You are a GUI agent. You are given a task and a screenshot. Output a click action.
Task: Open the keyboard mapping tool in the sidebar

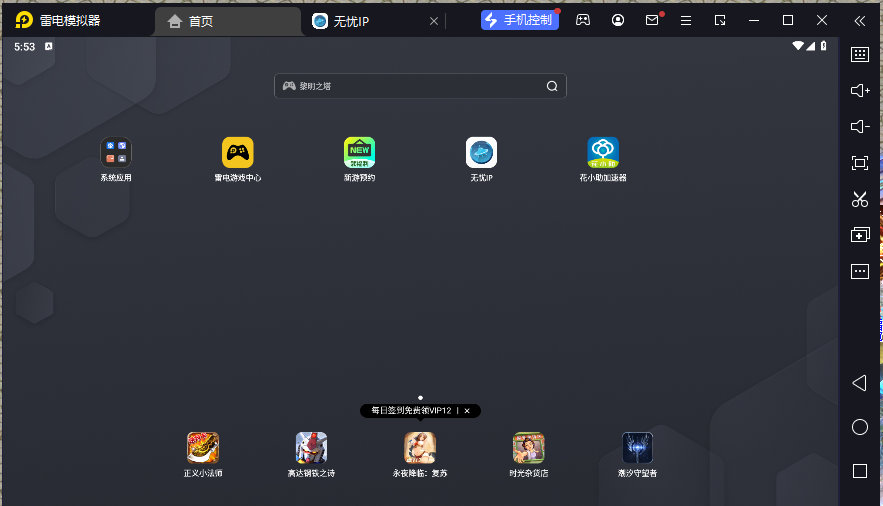860,55
